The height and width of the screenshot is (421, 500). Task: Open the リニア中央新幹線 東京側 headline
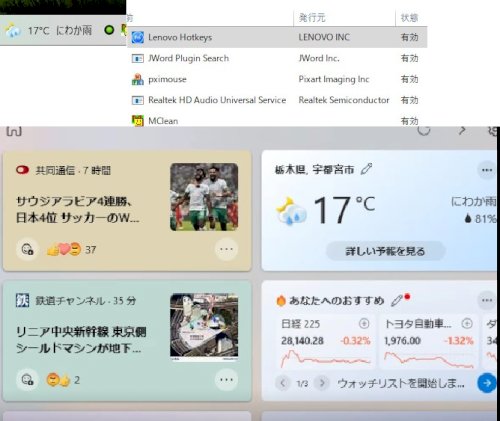(81, 340)
